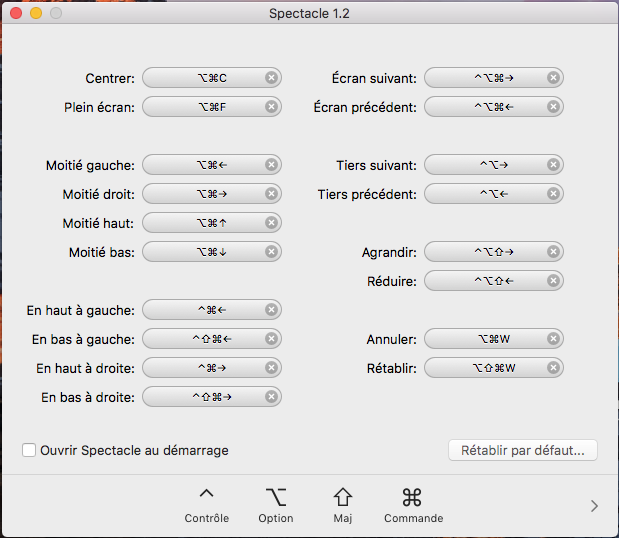619x538 pixels.
Task: Clear the Écran précédent shortcut
Action: tap(553, 107)
